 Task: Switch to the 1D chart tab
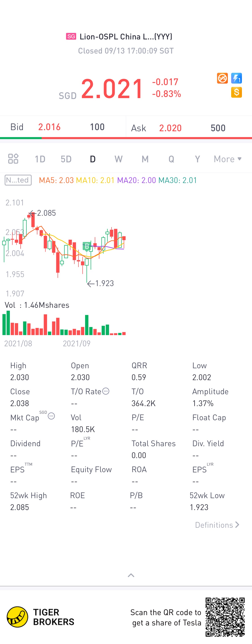40,159
